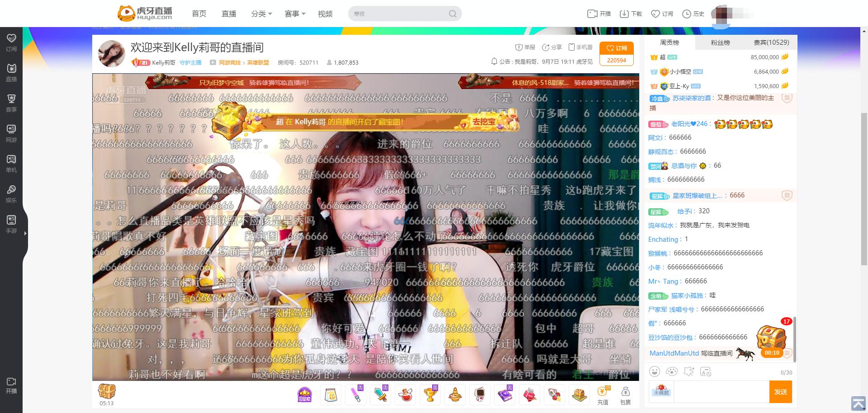Go to 视频 in the top navigation
The height and width of the screenshot is (413, 868).
[325, 14]
